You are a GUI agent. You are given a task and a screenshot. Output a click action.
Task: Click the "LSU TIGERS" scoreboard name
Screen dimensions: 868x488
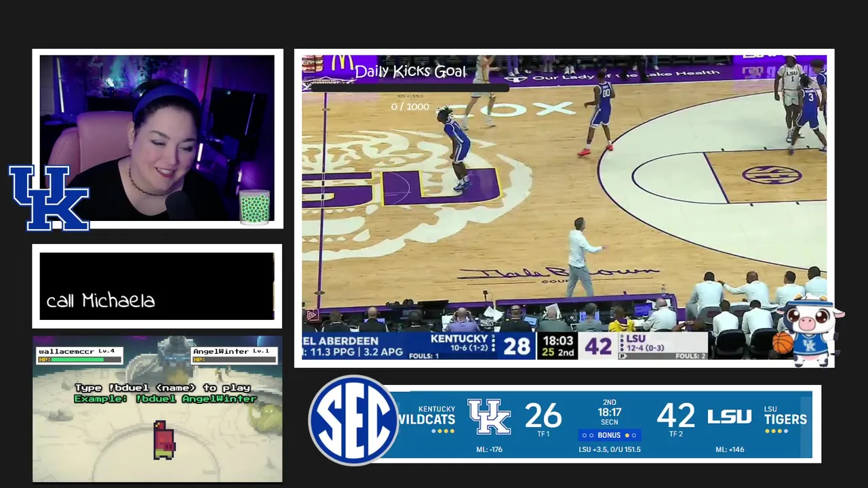[x=785, y=415]
